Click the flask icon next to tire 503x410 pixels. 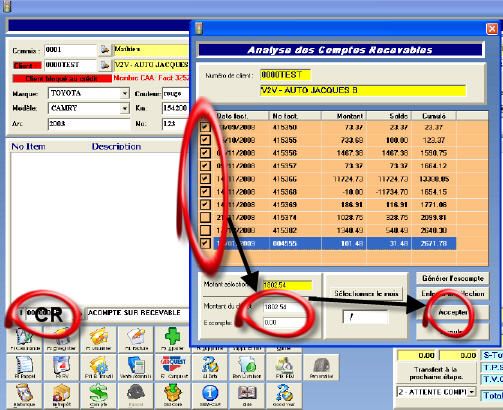click(x=284, y=367)
